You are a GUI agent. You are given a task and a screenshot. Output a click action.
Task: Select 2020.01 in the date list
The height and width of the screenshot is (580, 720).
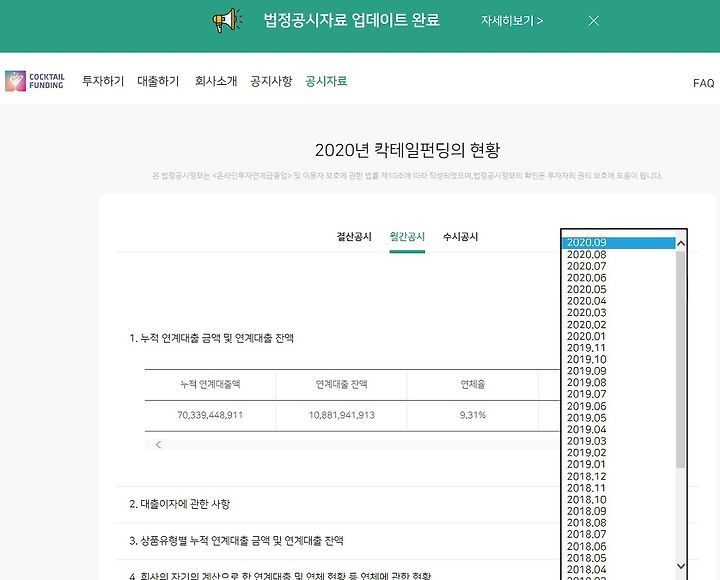click(619, 336)
